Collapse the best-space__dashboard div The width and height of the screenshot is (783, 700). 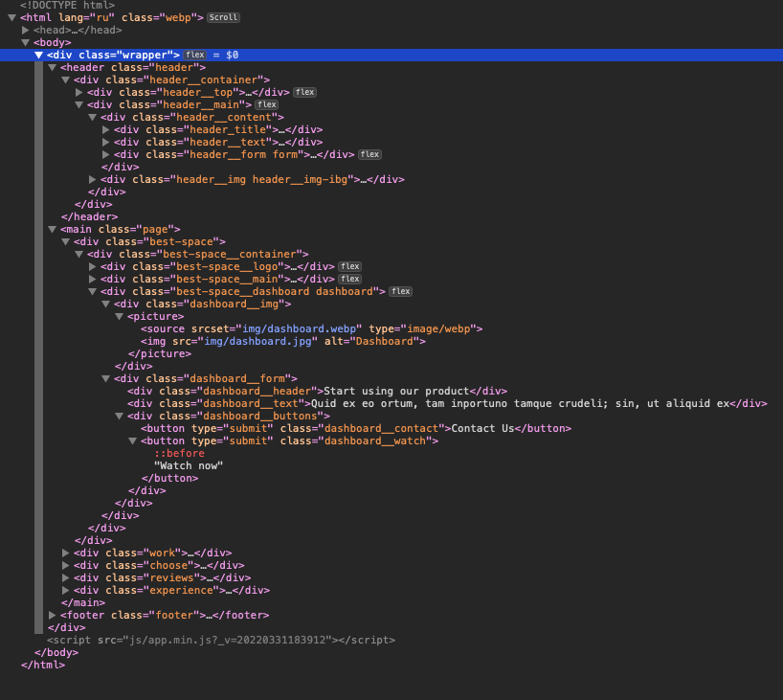point(93,292)
